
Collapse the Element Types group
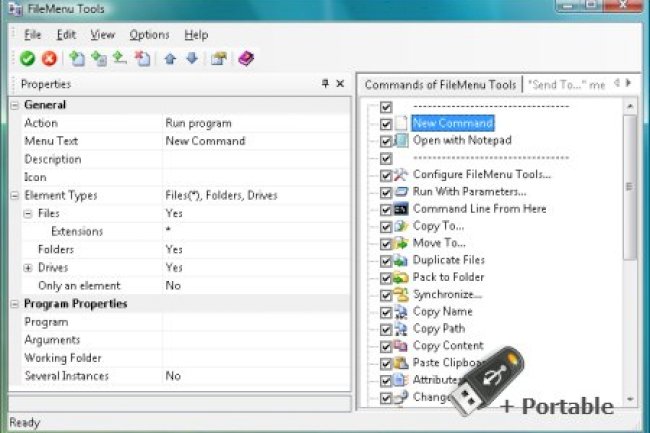click(15, 196)
